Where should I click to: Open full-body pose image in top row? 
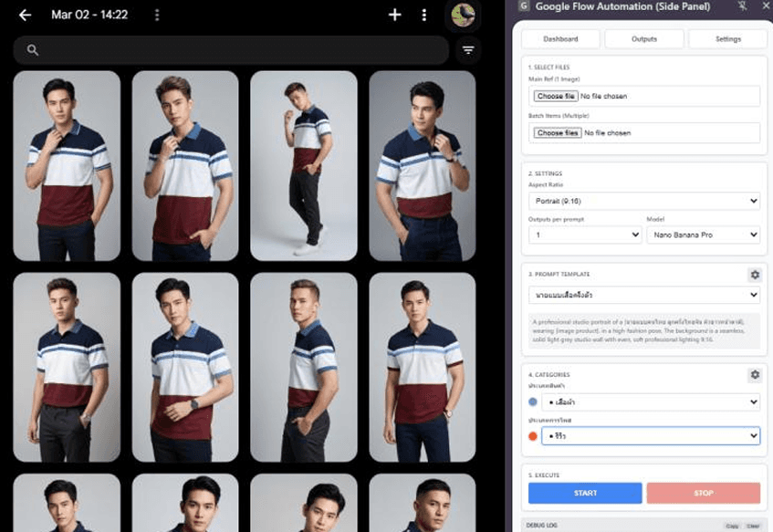[304, 166]
